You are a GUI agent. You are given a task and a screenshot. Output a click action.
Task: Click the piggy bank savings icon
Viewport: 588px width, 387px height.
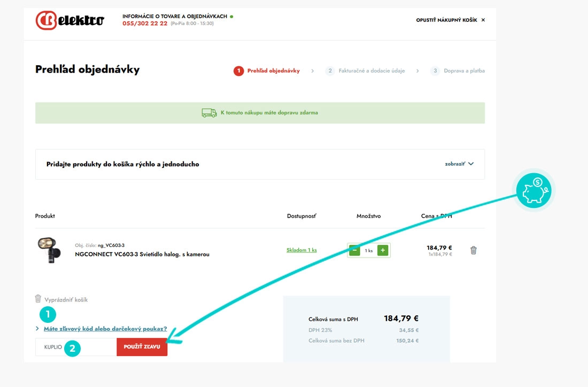point(533,190)
